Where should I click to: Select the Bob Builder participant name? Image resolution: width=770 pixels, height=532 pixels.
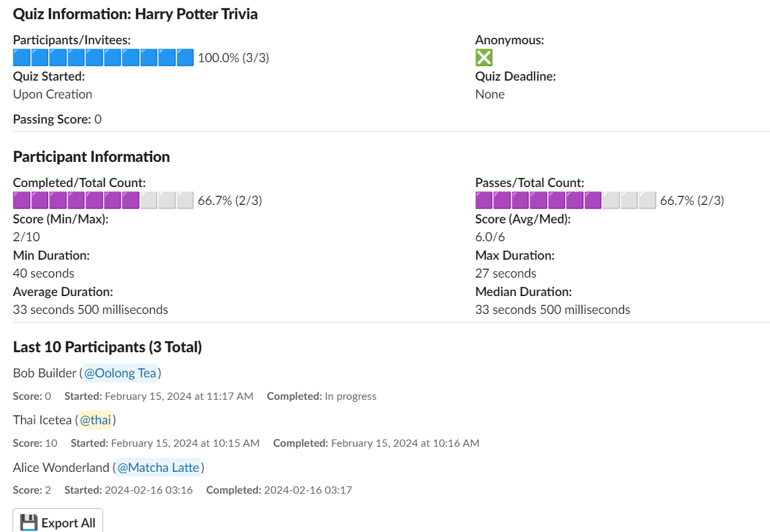point(44,373)
